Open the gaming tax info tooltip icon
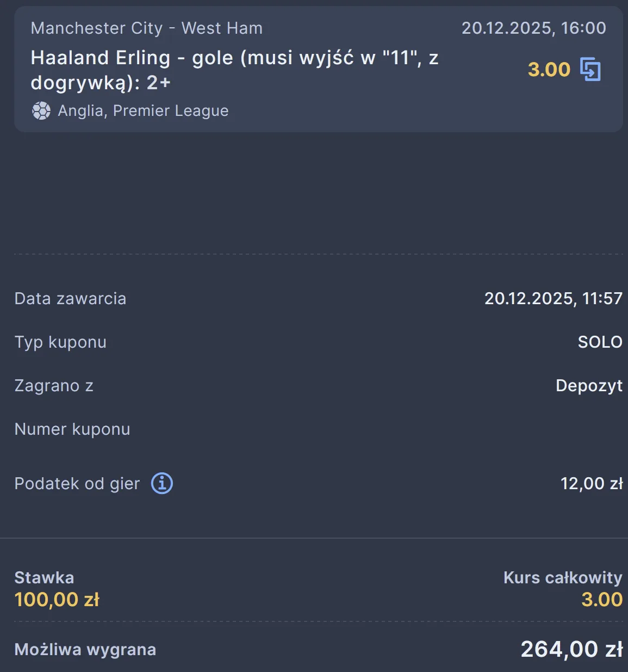The image size is (628, 672). 161,483
